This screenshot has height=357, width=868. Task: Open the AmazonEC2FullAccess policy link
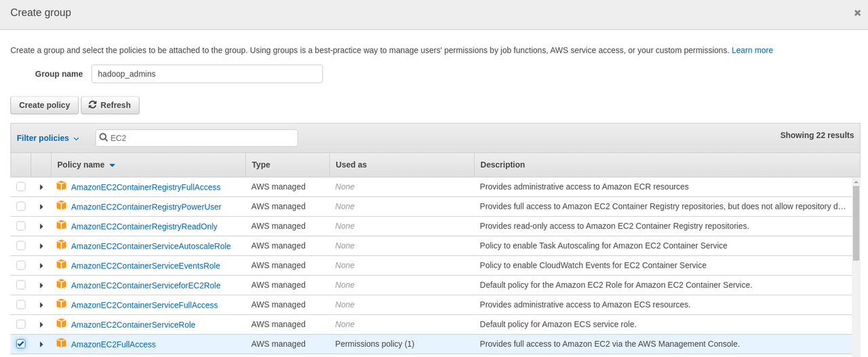(113, 344)
